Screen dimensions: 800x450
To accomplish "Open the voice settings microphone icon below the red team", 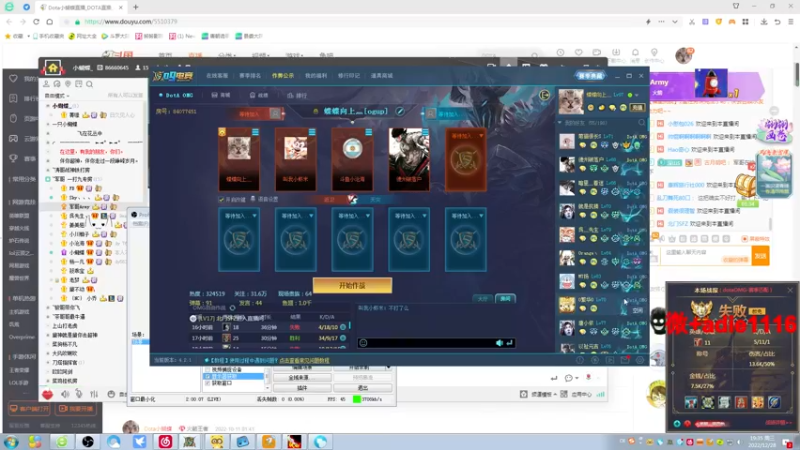I will [253, 199].
